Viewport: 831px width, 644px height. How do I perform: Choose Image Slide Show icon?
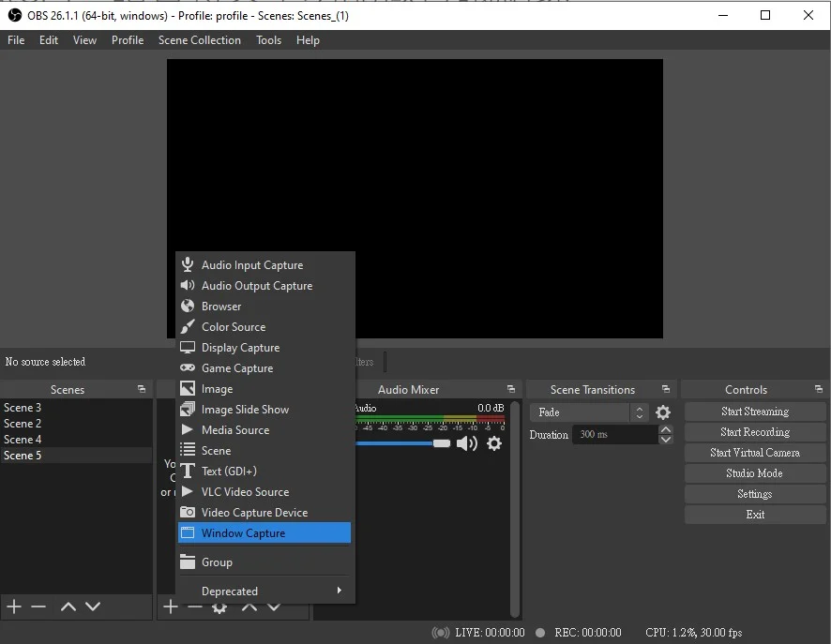(x=187, y=409)
